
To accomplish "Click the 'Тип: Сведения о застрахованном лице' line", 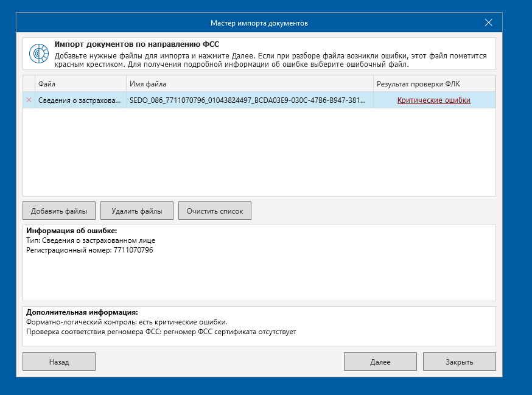I will click(91, 240).
